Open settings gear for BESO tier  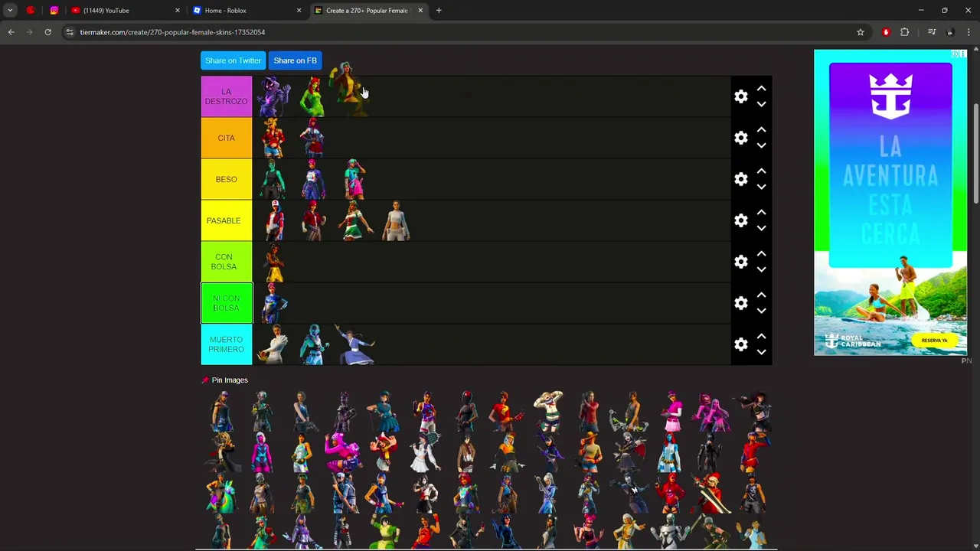pos(740,179)
